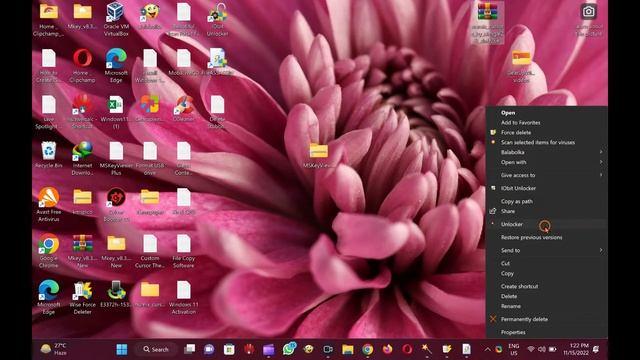The height and width of the screenshot is (360, 640).
Task: Open Microsoft Store from the taskbar
Action: (x=229, y=349)
